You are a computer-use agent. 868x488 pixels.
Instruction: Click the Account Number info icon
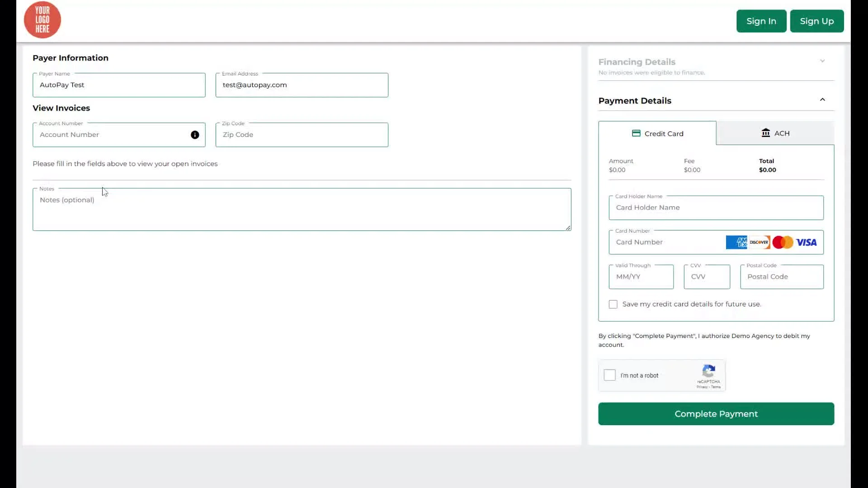pos(195,135)
